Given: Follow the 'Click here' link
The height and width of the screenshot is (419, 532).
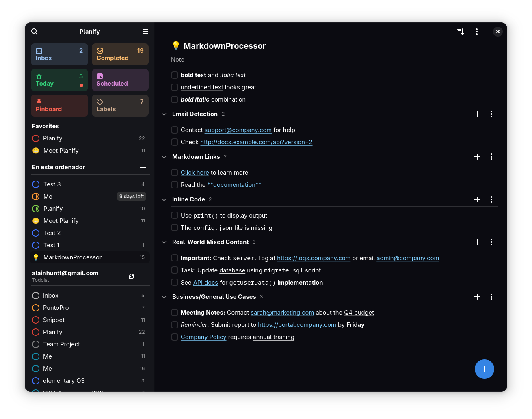Looking at the screenshot, I should pos(195,172).
